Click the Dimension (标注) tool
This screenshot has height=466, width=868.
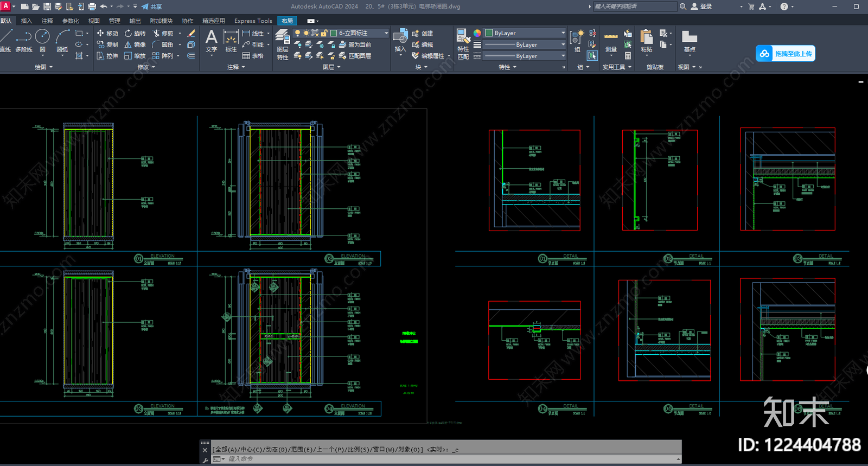point(231,41)
